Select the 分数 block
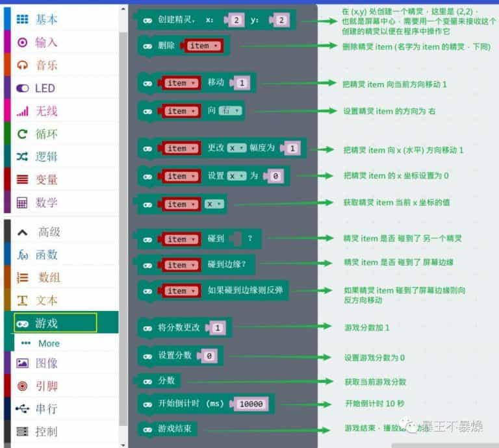Image resolution: width=499 pixels, height=448 pixels. (166, 380)
